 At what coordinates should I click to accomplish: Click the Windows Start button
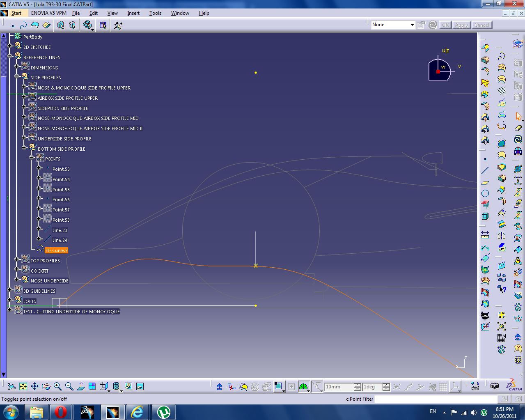[11, 411]
